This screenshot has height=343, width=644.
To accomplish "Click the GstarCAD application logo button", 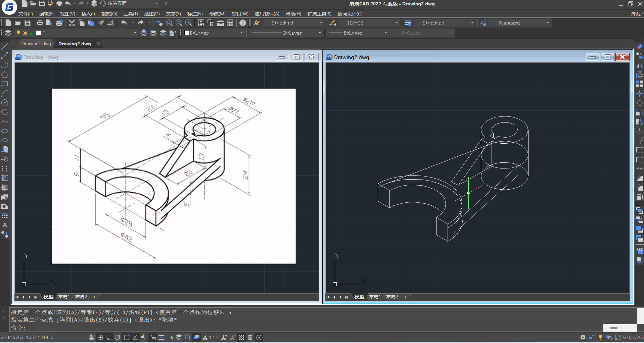I will click(x=9, y=7).
